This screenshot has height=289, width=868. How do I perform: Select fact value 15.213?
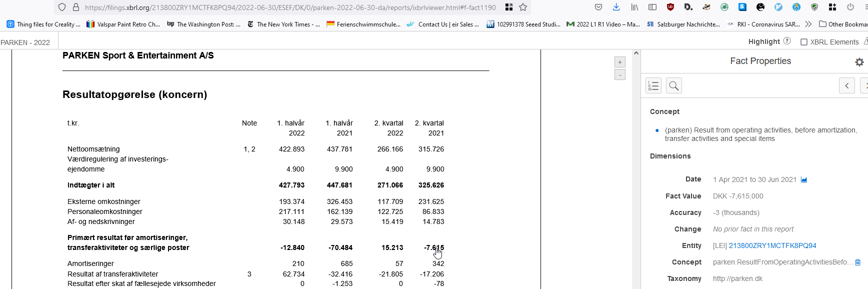pos(392,247)
